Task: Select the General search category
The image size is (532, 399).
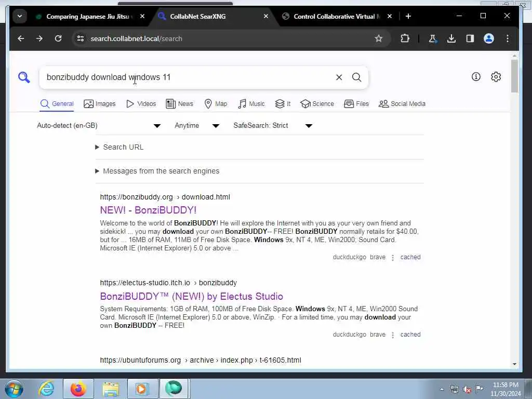Action: coord(57,104)
